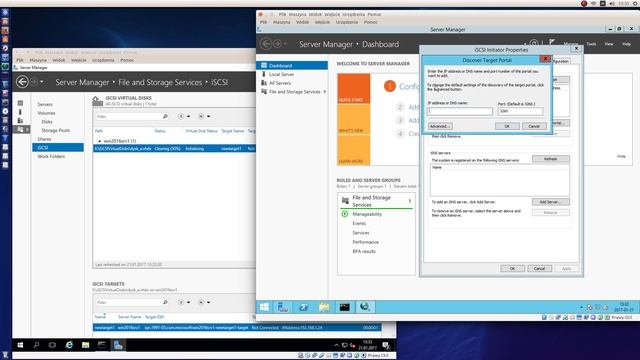This screenshot has width=640, height=360.
Task: Open Help menu in right Server Manager
Action: (626, 44)
